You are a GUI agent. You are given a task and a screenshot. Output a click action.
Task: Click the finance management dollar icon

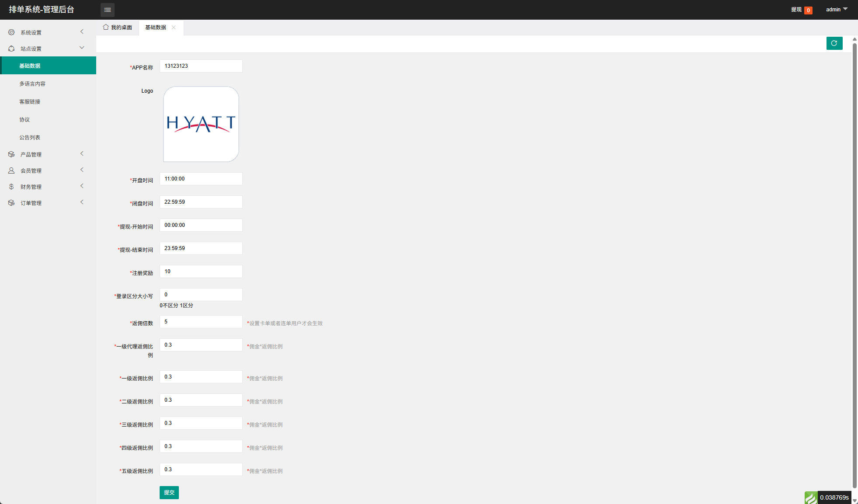11,187
